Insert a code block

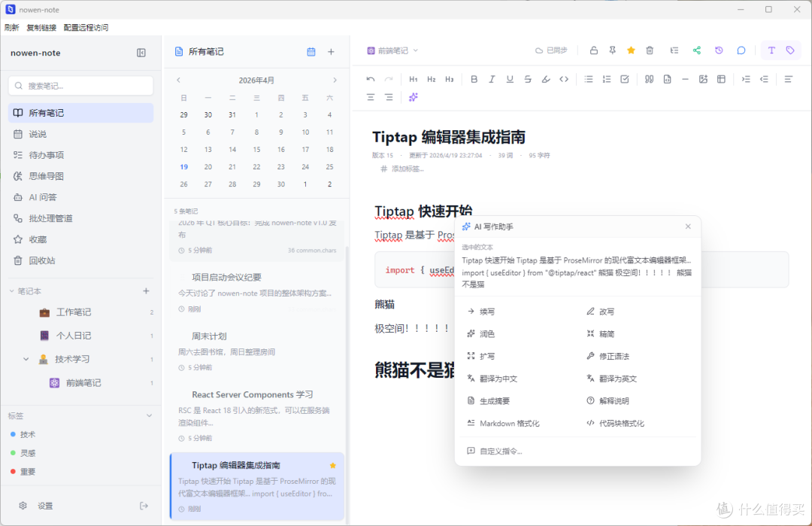pos(667,79)
